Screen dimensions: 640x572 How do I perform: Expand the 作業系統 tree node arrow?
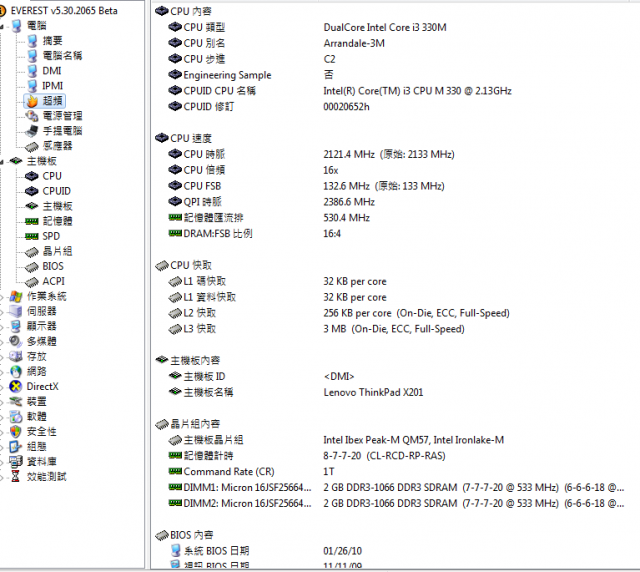click(2, 297)
